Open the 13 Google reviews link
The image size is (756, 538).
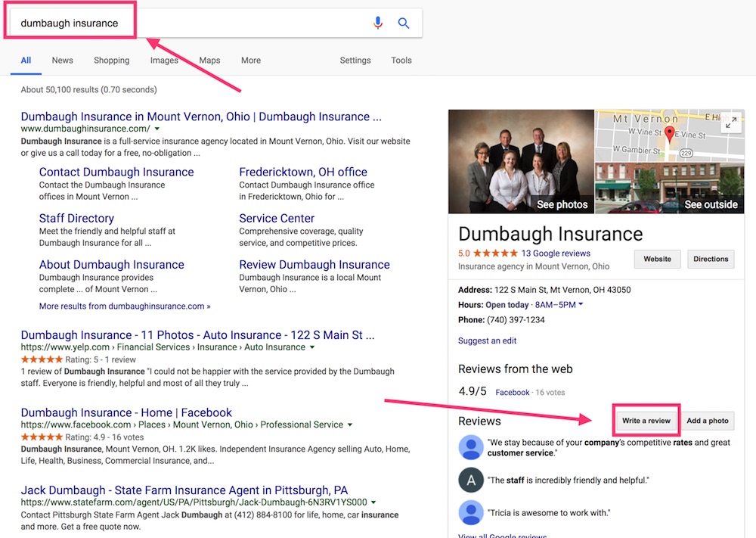556,253
